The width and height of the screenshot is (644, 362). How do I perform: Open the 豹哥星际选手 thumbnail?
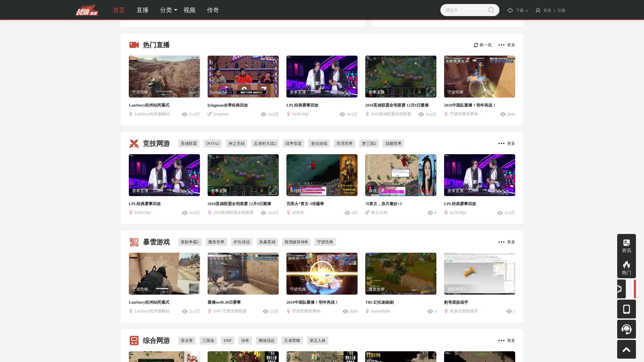[x=480, y=274]
